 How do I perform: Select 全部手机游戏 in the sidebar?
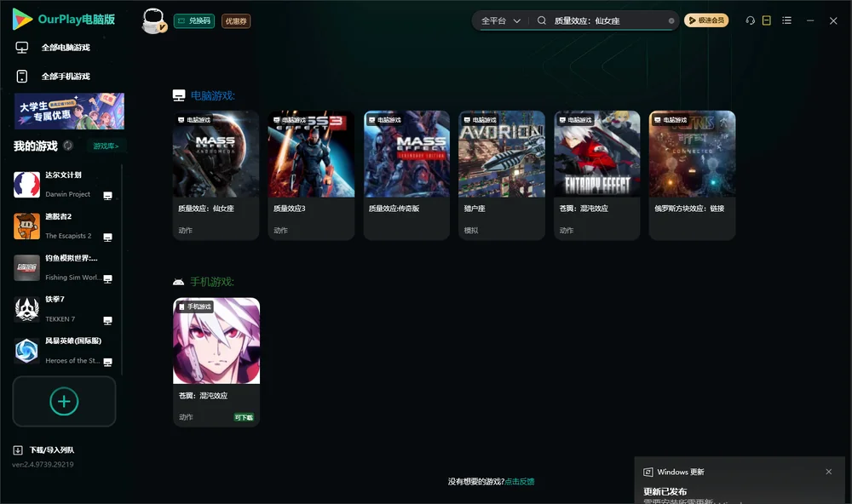coord(66,76)
